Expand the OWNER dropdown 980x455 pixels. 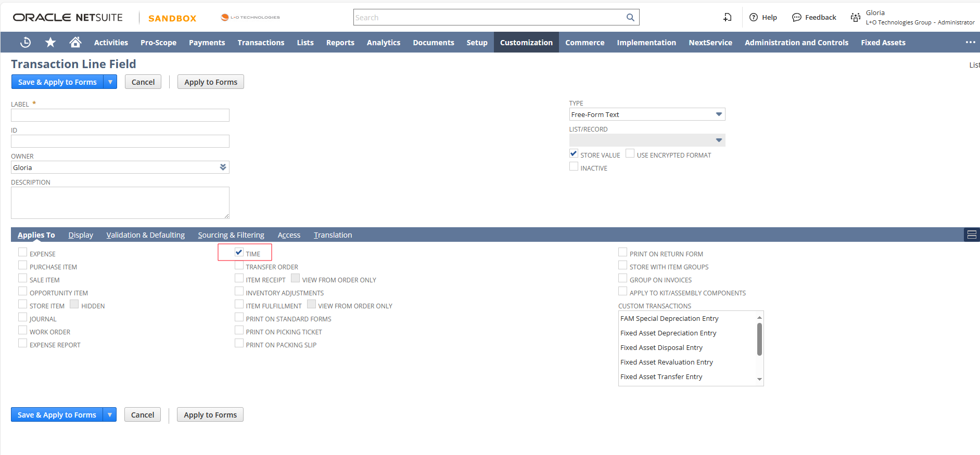(x=223, y=167)
